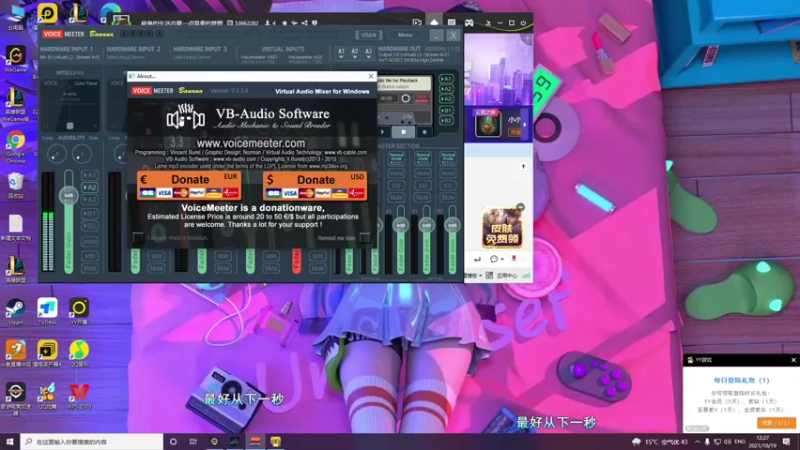Open the QQ speed-up desktop icon
The height and width of the screenshot is (450, 800).
click(x=47, y=396)
